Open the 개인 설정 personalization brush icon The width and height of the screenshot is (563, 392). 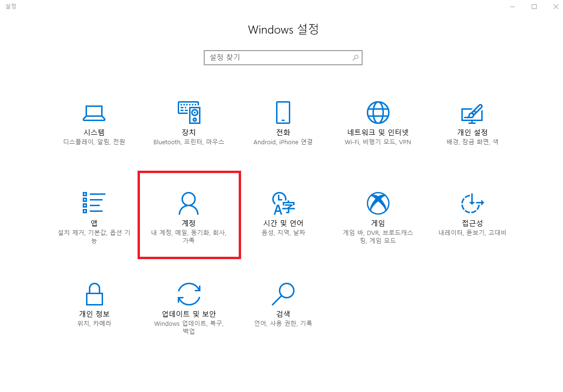pos(472,113)
